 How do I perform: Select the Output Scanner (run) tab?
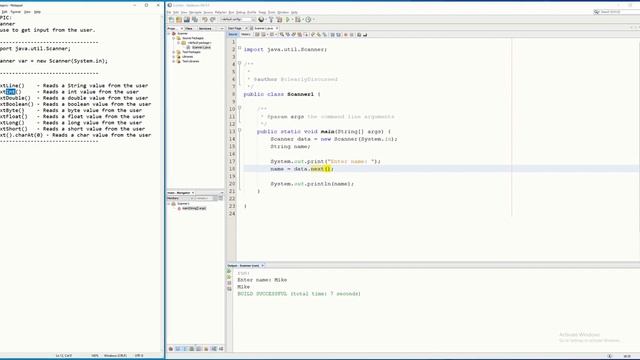[244, 266]
